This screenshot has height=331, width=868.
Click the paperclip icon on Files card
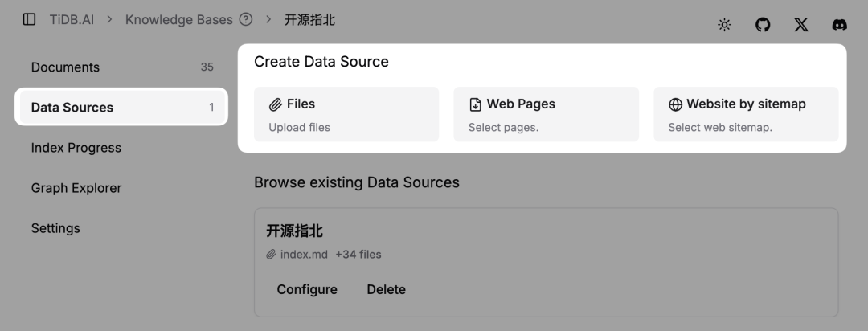tap(276, 104)
